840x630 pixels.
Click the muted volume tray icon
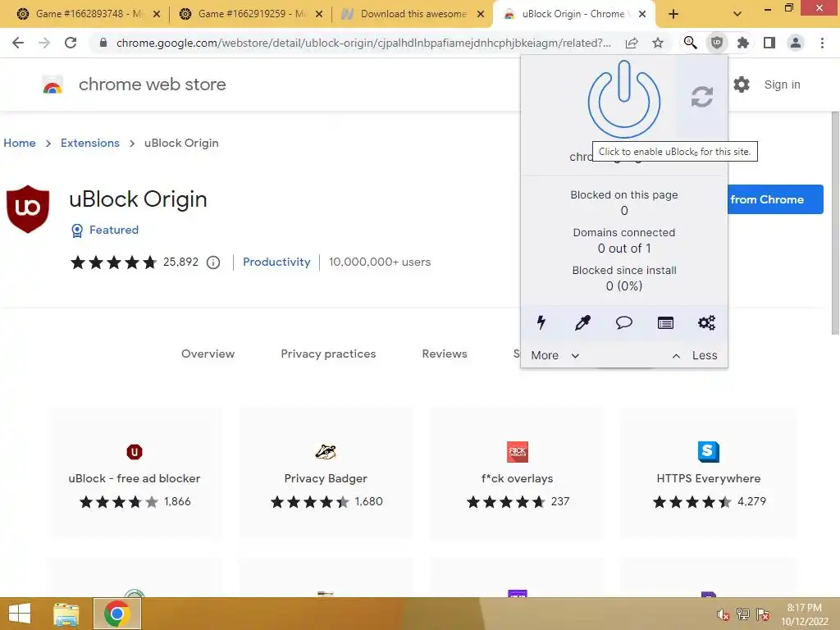point(723,614)
